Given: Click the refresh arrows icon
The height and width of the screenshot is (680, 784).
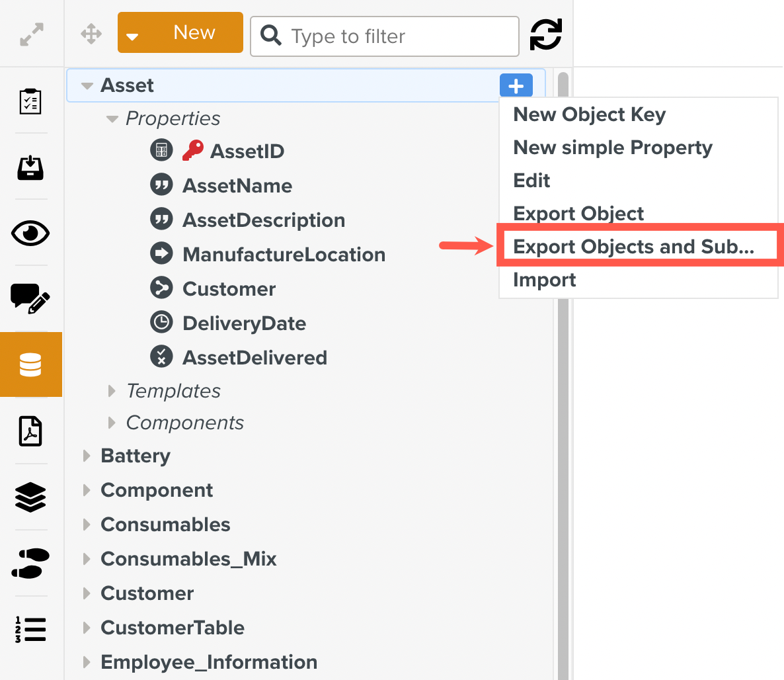Looking at the screenshot, I should point(545,35).
